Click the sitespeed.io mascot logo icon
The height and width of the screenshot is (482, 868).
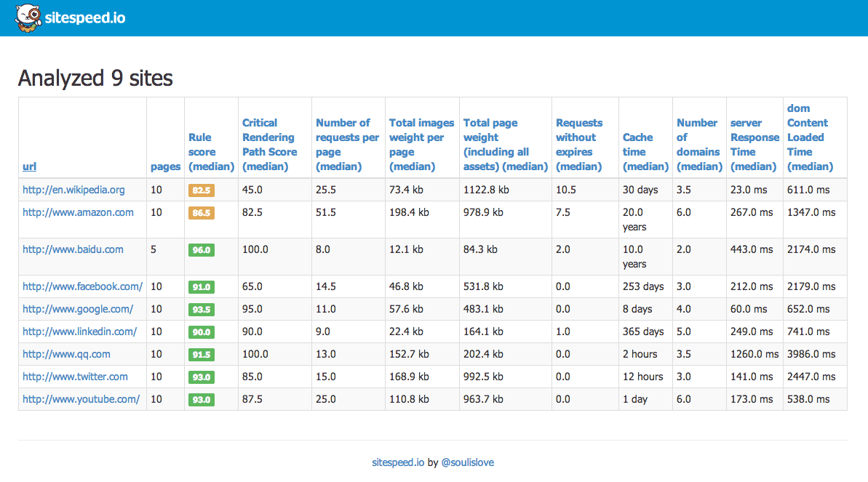[x=28, y=17]
